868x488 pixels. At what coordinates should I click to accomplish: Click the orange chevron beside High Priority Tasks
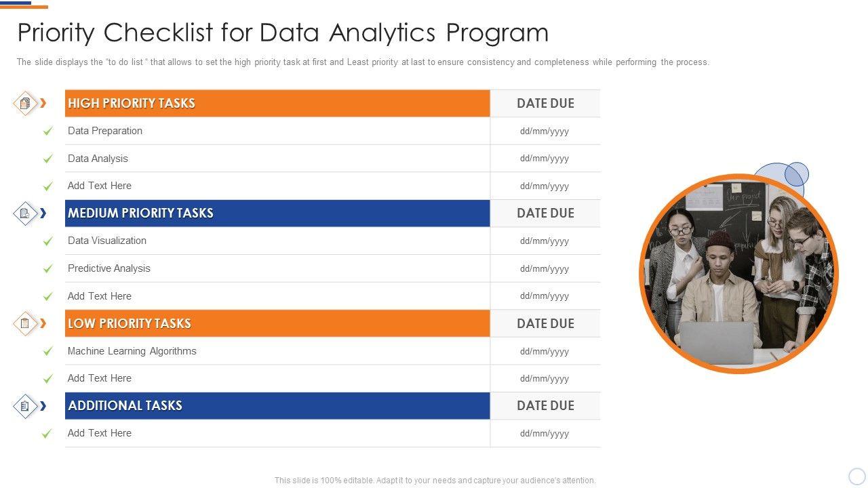43,103
